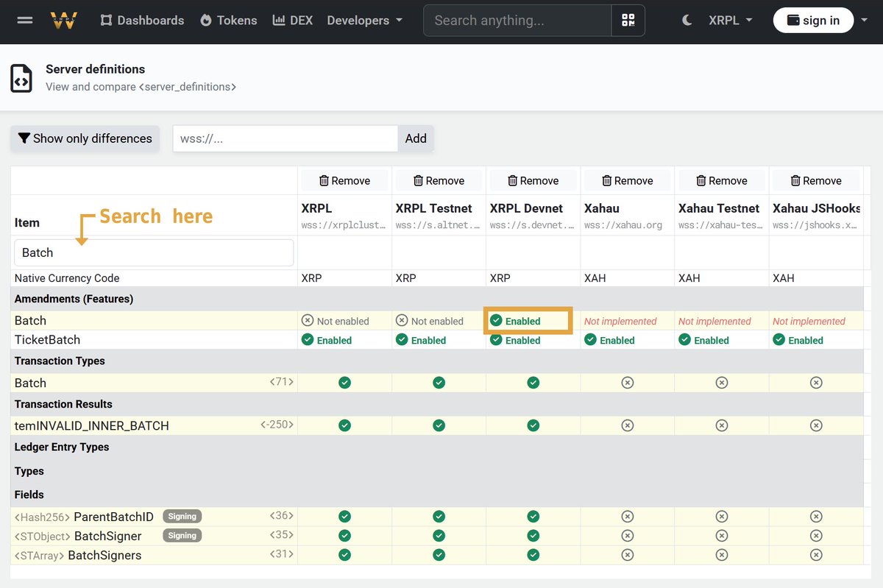The width and height of the screenshot is (883, 588).
Task: Click the Add server button
Action: [x=416, y=138]
